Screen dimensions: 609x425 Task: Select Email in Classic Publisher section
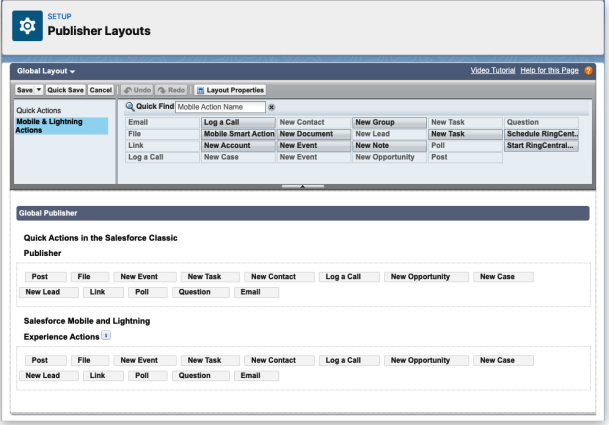[256, 292]
